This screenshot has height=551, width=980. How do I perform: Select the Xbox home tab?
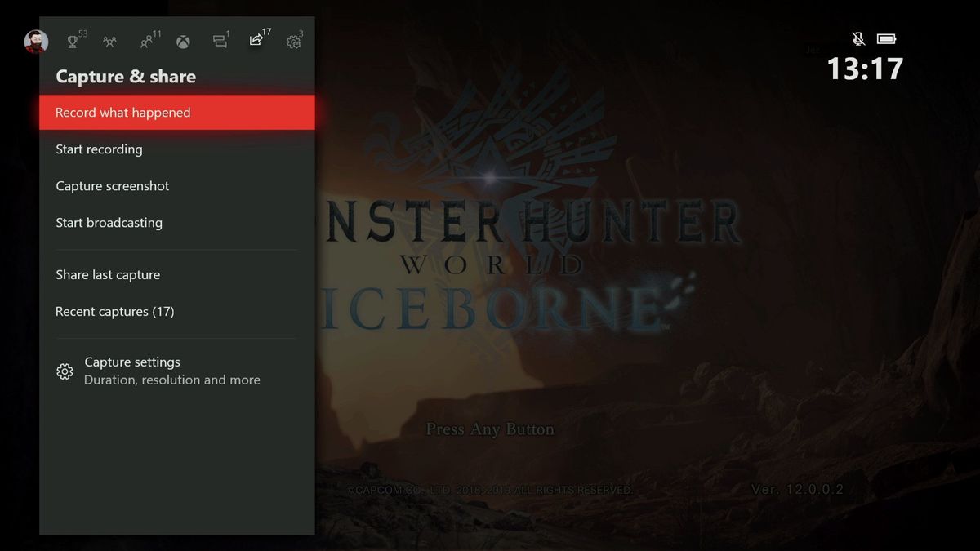pos(183,41)
